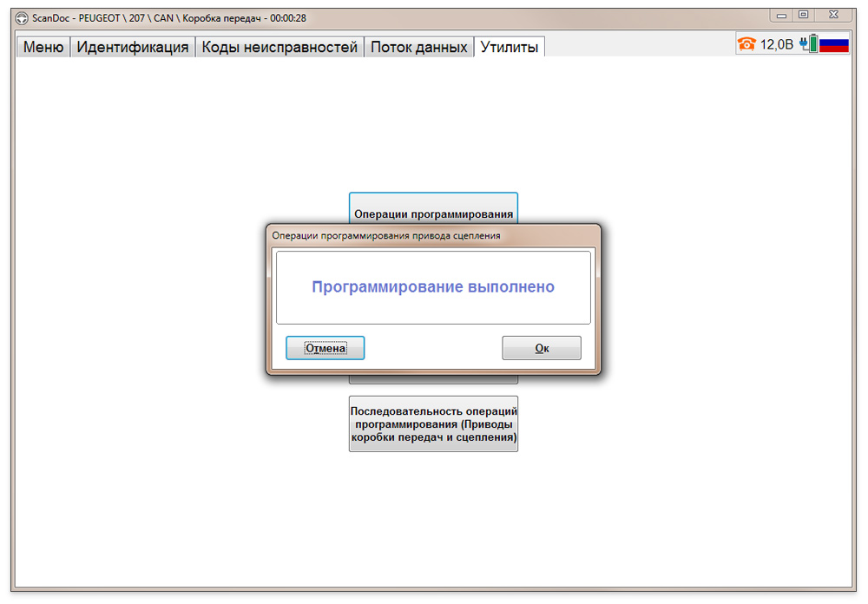Screen dimensions: 868x604
Task: Click the 12,0В voltage reading
Action: pos(776,44)
